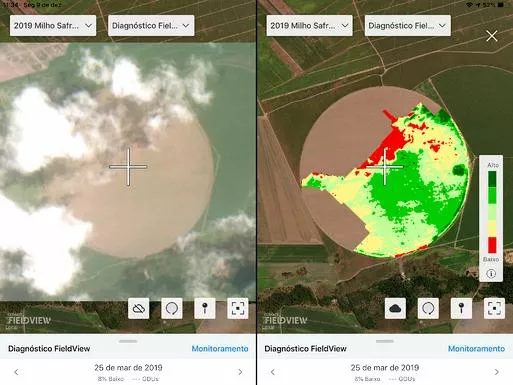Go to previous image date, right panel
Screen dimensions: 513x385
(x=273, y=372)
